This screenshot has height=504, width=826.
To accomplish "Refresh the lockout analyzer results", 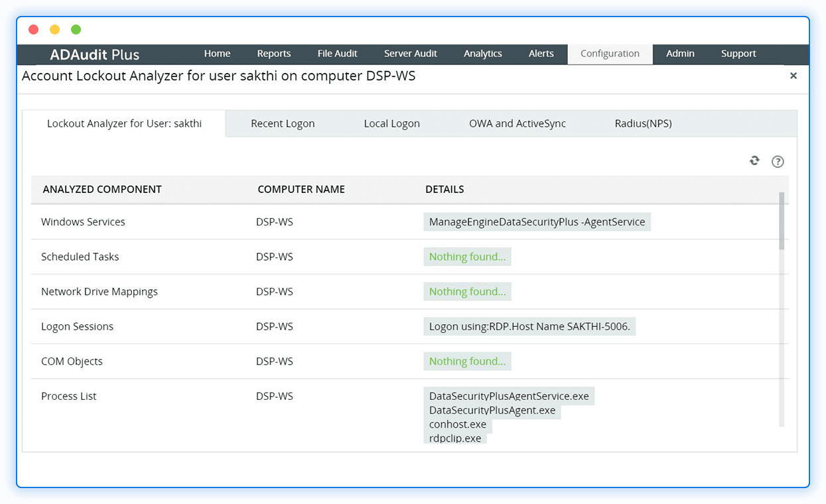I will (x=754, y=160).
